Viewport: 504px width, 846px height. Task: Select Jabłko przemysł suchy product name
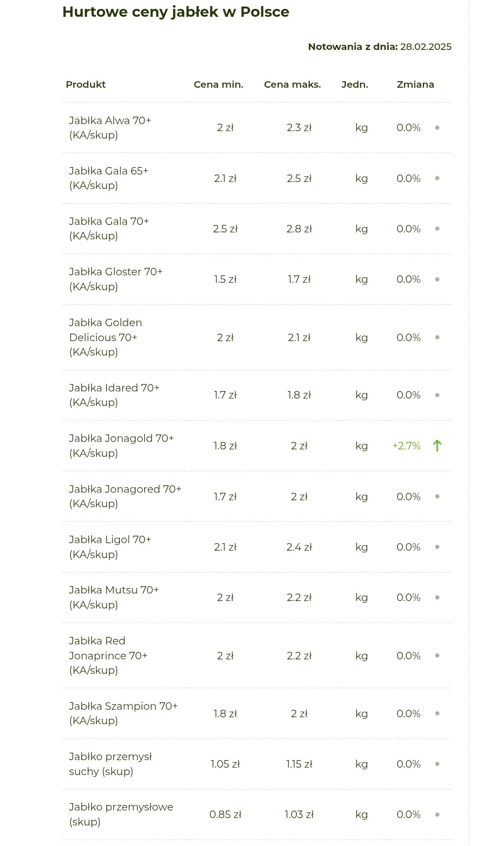click(111, 764)
